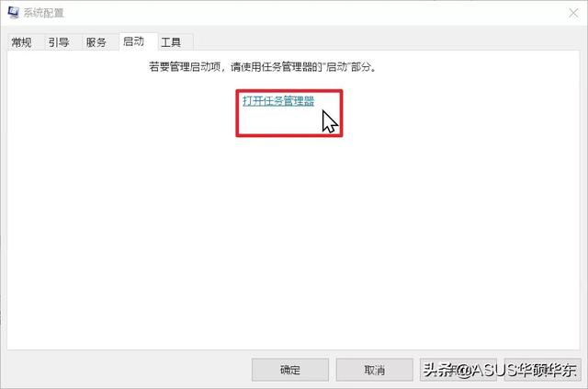Click the 系统配置 computer icon in title bar
This screenshot has width=588, height=389.
click(14, 12)
